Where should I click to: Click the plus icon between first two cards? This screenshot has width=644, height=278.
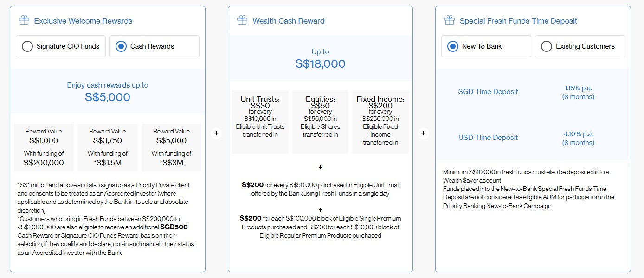coord(216,133)
